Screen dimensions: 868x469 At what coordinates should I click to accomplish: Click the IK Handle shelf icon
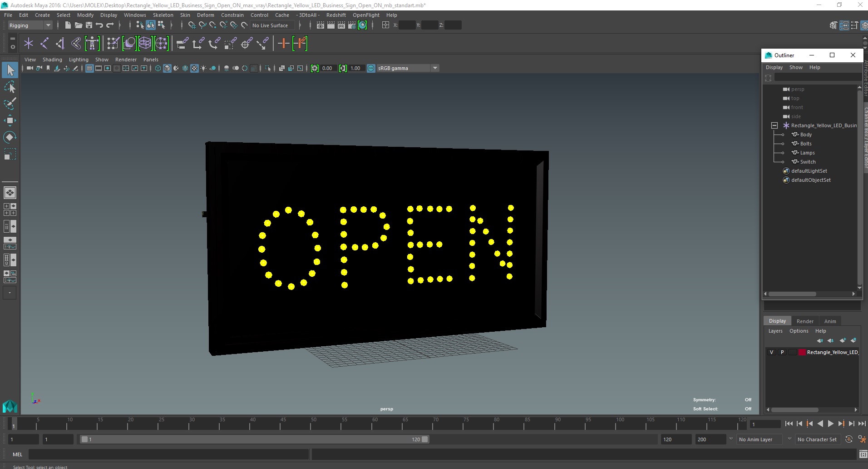pos(60,43)
